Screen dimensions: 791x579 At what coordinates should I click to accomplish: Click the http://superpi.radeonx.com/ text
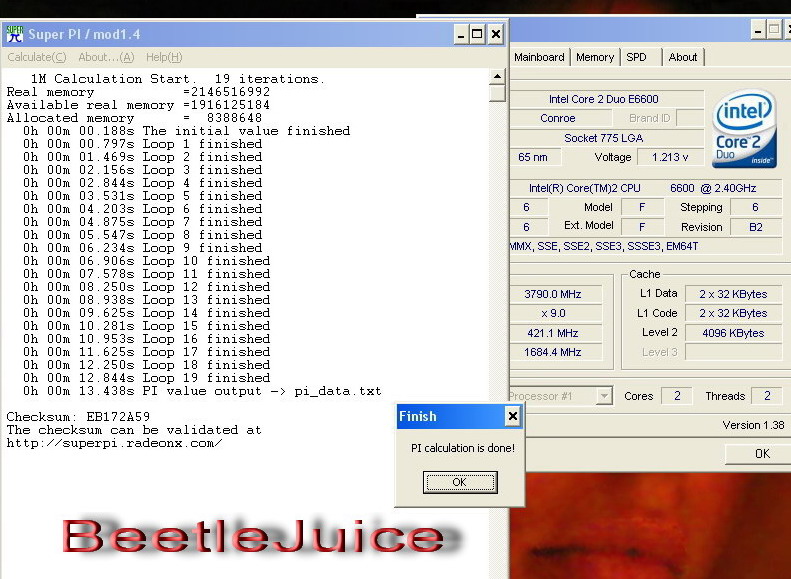[115, 443]
